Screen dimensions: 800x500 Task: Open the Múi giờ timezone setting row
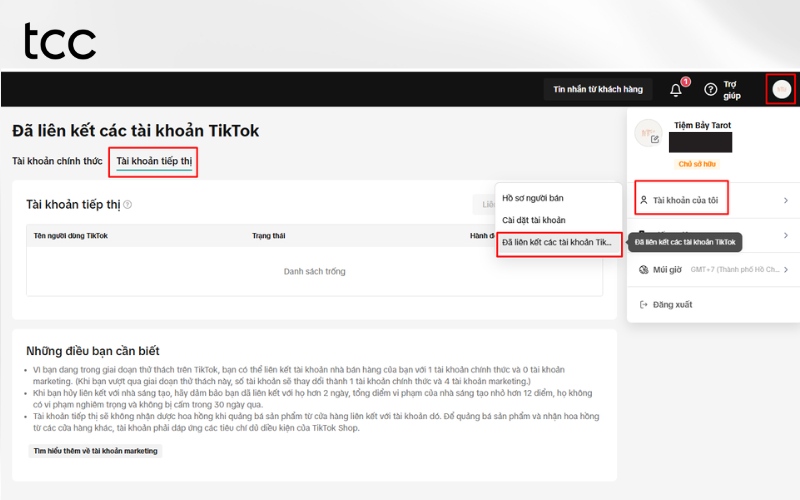click(713, 269)
